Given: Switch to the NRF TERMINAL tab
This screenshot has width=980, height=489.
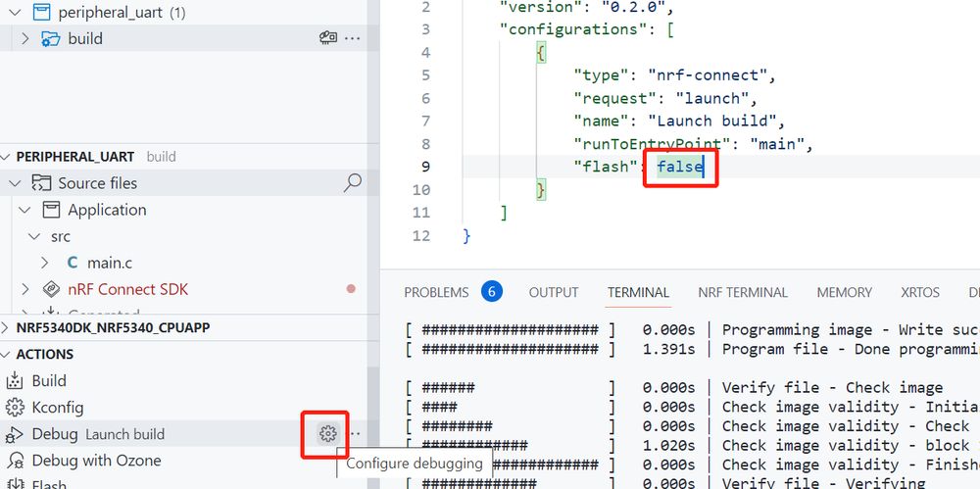Looking at the screenshot, I should [x=742, y=292].
